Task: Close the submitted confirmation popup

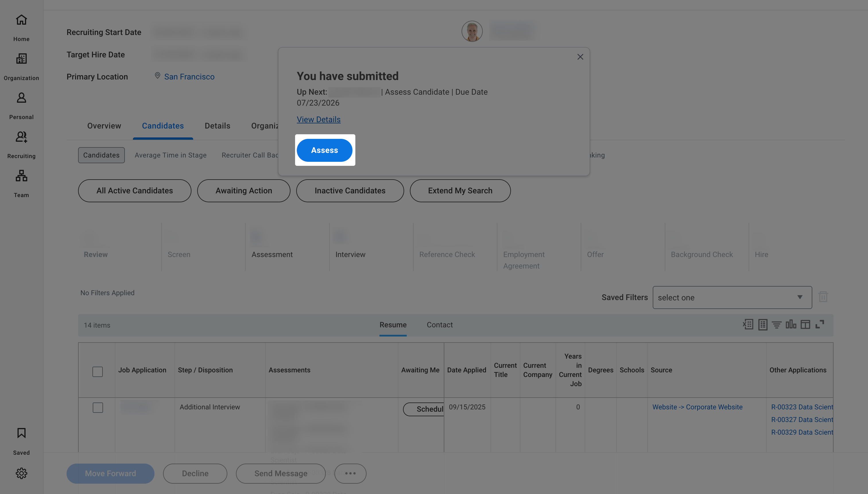Action: pyautogui.click(x=580, y=57)
